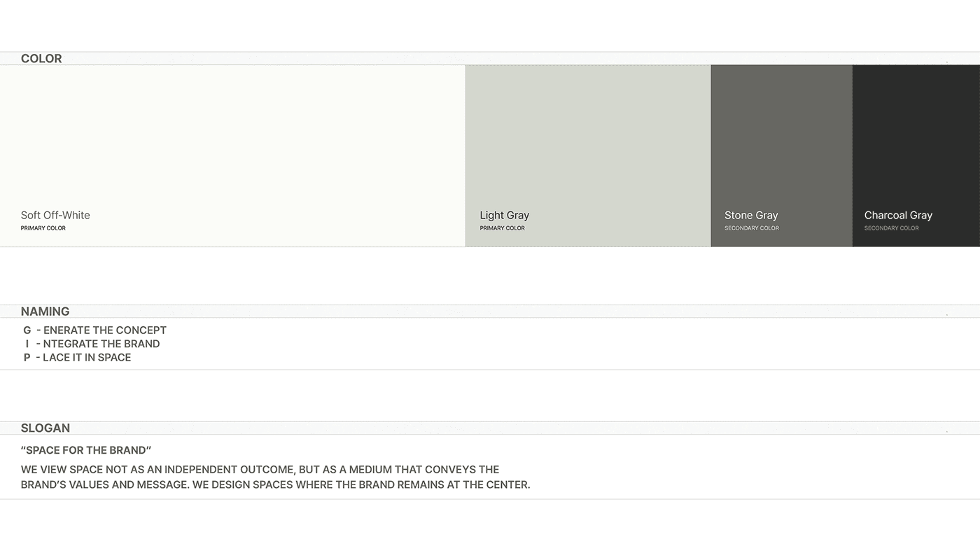Click the 'Soft Off-White' label text
Screen dimensions: 980x551
(x=55, y=215)
